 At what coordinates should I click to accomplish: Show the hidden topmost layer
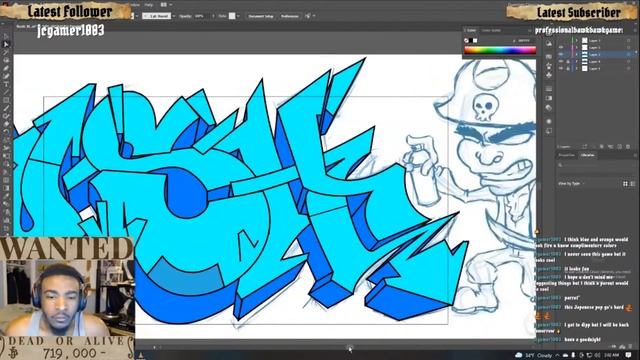click(x=561, y=40)
